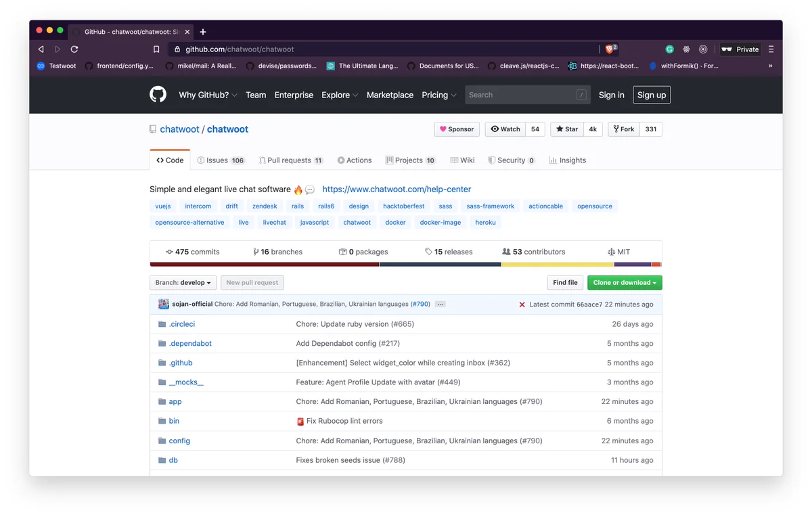Click the vuejs topic tag
The image size is (812, 515).
point(163,206)
